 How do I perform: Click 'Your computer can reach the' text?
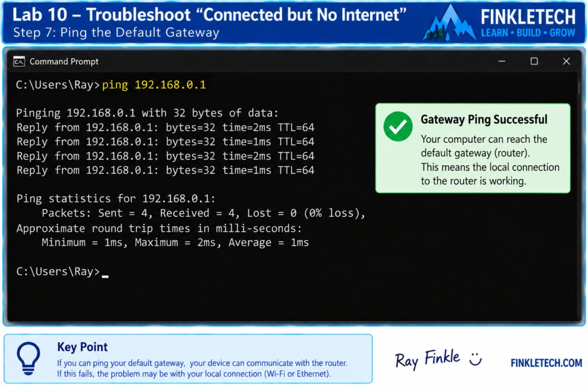pyautogui.click(x=483, y=139)
